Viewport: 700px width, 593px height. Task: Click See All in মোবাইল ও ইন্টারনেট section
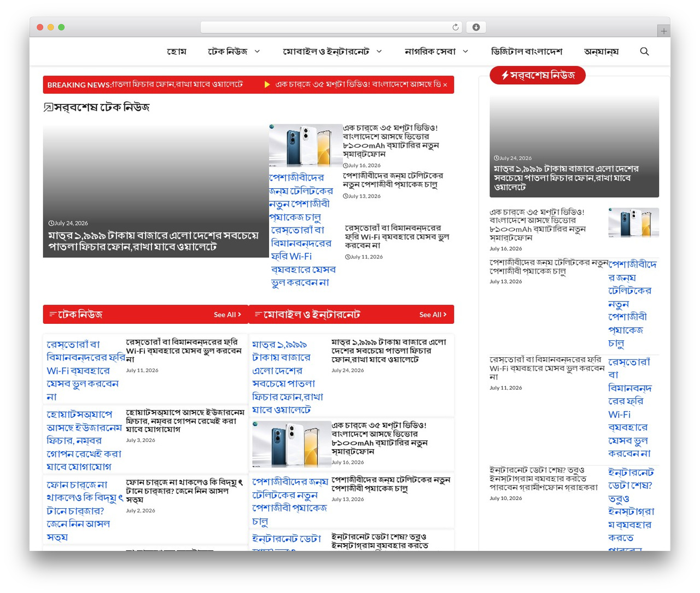[433, 315]
